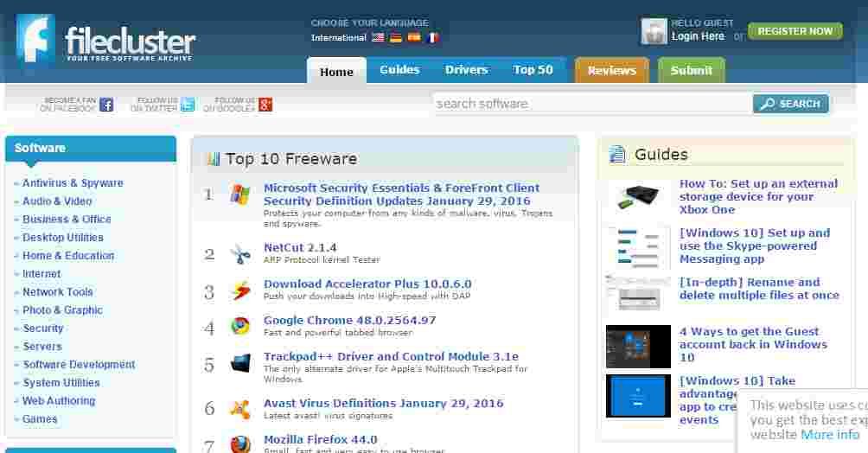Screen dimensions: 868x453
Task: Open Business & Office category
Action: point(67,220)
